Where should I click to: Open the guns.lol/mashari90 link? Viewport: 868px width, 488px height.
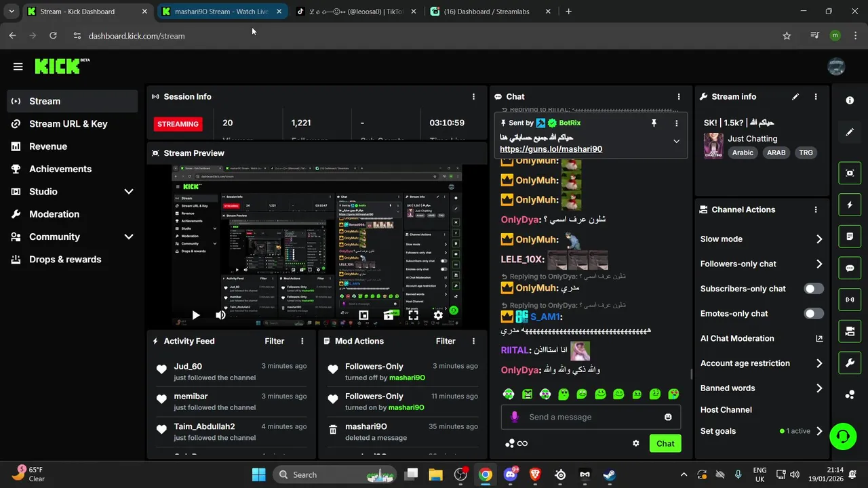pyautogui.click(x=551, y=149)
